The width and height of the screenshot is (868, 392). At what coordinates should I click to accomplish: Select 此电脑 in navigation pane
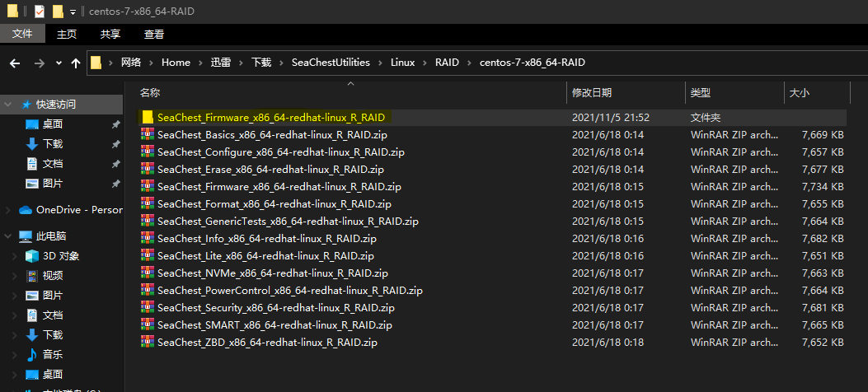[51, 236]
